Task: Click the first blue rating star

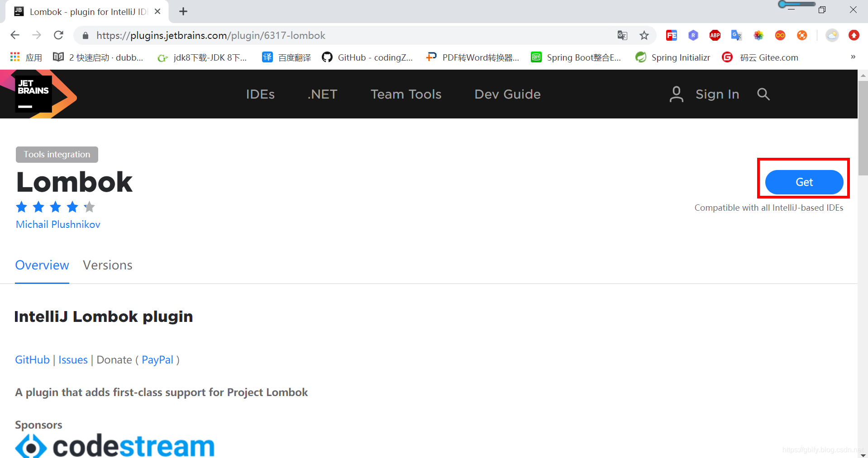Action: coord(21,207)
